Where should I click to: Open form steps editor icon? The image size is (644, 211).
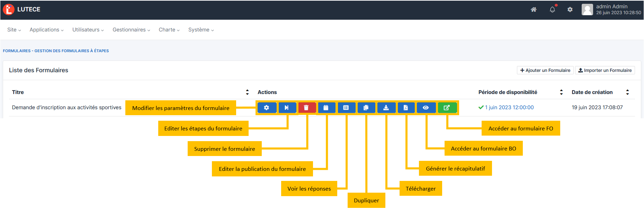coord(286,108)
